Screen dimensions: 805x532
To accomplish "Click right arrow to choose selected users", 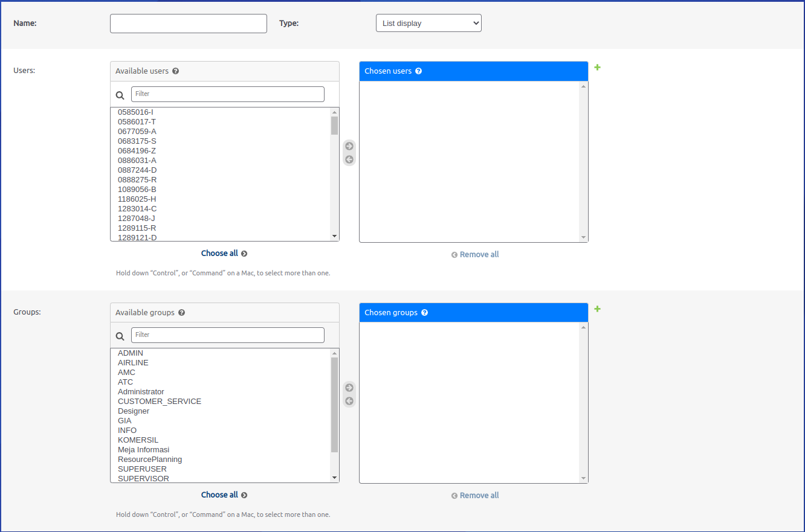I will click(x=349, y=146).
